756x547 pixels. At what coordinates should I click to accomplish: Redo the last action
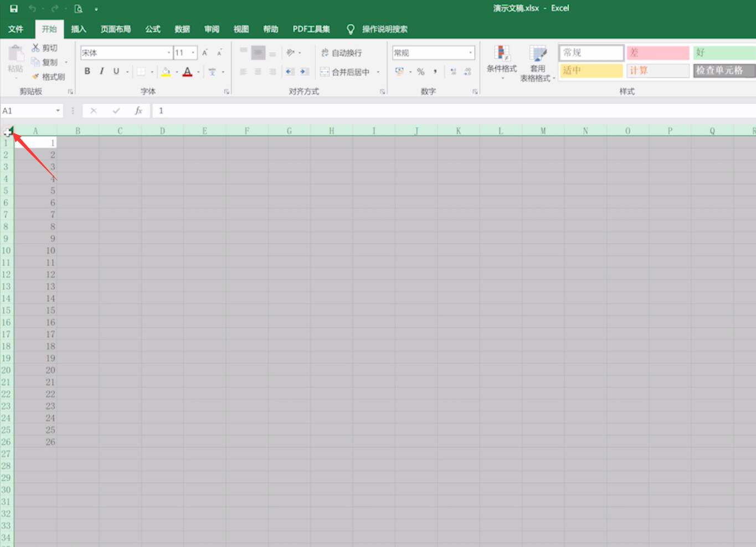[x=55, y=8]
